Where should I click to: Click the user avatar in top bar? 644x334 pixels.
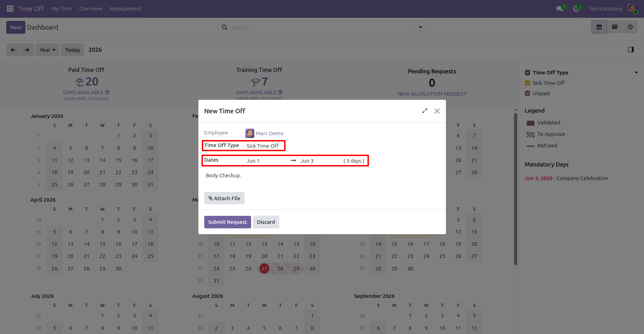click(x=632, y=9)
